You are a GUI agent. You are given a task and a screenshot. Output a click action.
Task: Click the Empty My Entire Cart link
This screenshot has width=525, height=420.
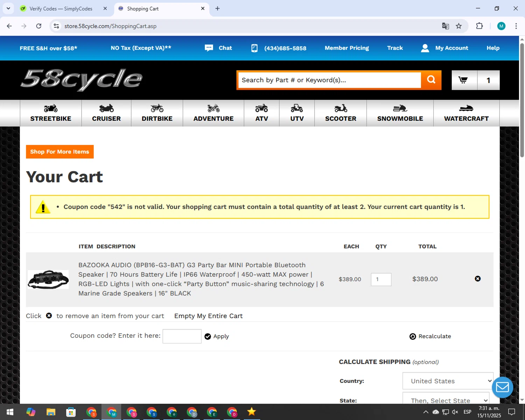208,316
